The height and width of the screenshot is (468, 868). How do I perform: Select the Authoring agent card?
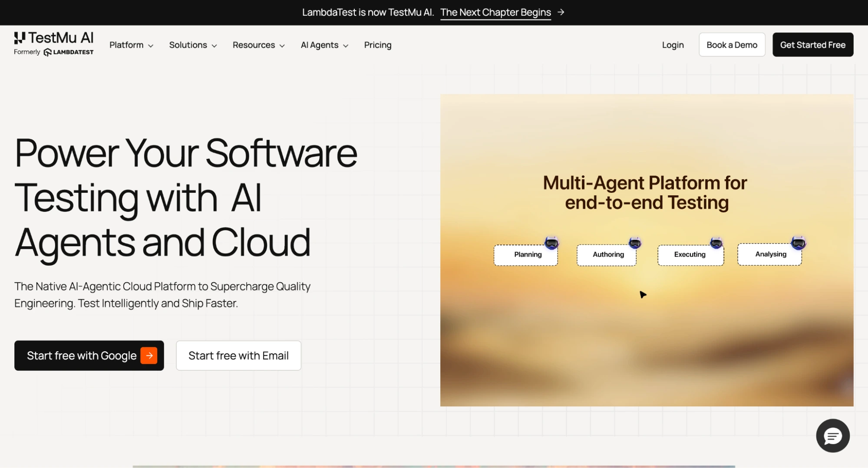coord(607,255)
